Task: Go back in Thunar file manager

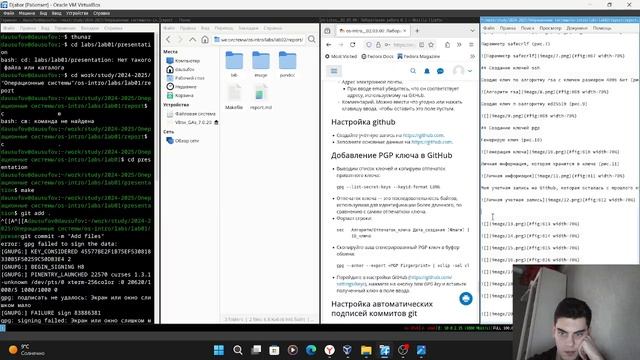Action: (169, 40)
